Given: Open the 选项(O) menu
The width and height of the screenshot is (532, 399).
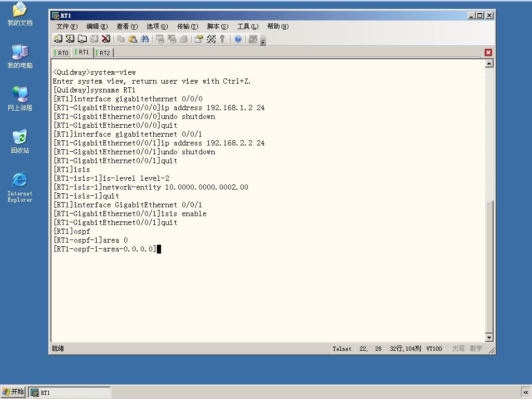Looking at the screenshot, I should pyautogui.click(x=157, y=26).
